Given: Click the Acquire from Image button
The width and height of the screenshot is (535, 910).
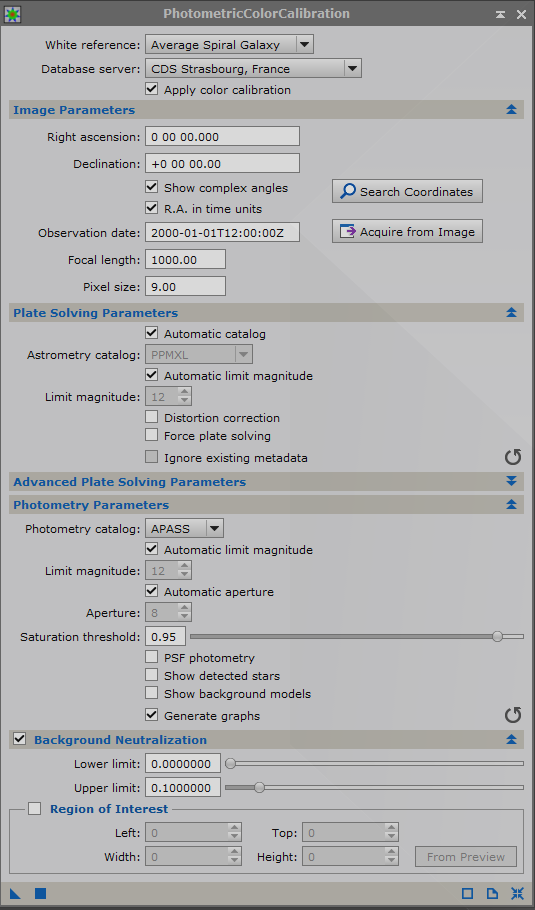Looking at the screenshot, I should click(x=407, y=232).
